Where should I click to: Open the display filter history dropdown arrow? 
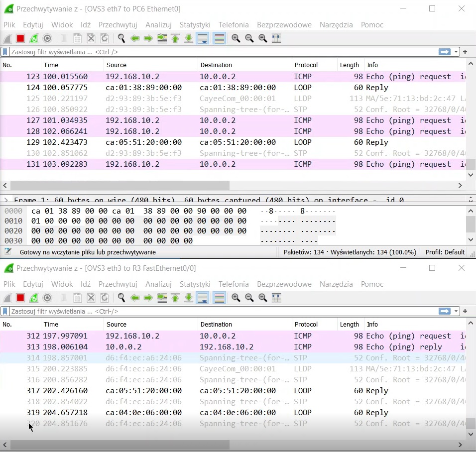tap(456, 51)
